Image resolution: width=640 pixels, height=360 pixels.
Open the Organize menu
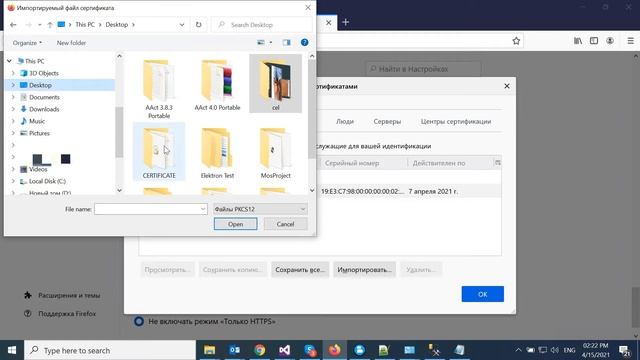pos(27,42)
